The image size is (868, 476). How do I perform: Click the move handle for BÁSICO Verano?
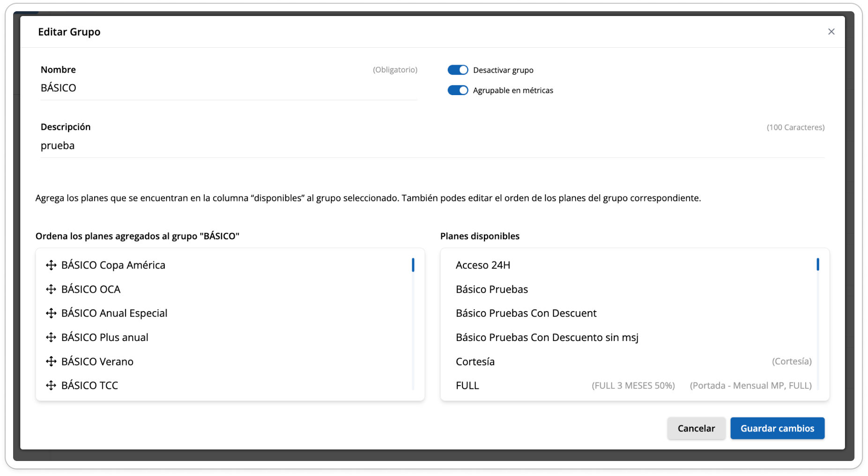[51, 362]
